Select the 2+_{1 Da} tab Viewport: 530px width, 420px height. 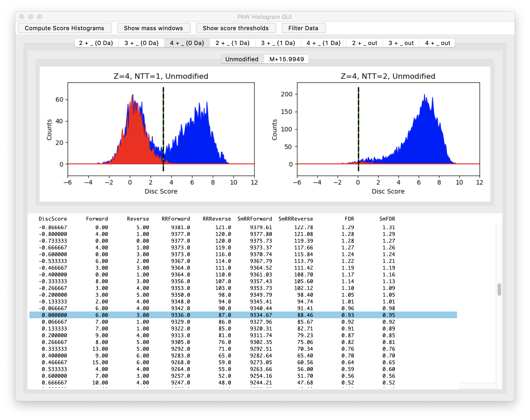[233, 43]
